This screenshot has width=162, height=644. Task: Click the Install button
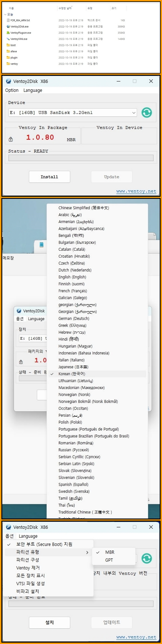(x=49, y=177)
